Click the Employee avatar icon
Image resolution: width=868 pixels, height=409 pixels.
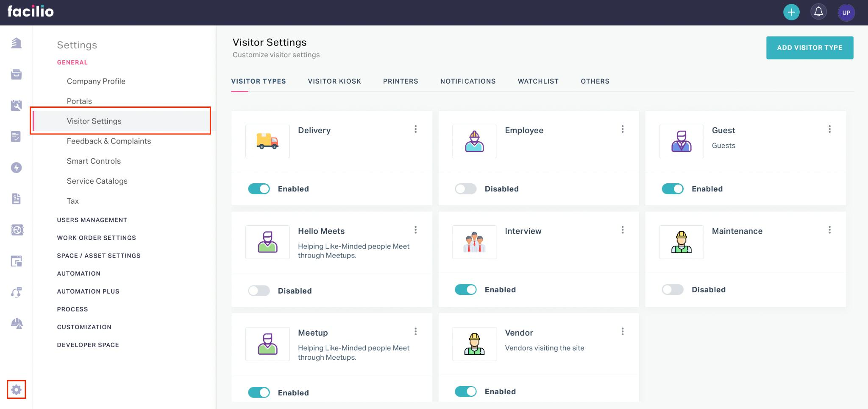point(474,141)
